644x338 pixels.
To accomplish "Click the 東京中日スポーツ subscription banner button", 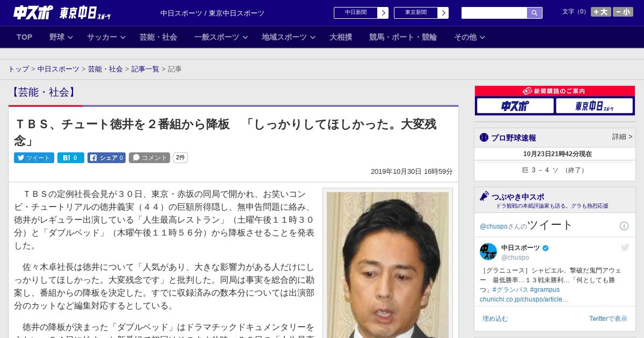I will (x=594, y=106).
